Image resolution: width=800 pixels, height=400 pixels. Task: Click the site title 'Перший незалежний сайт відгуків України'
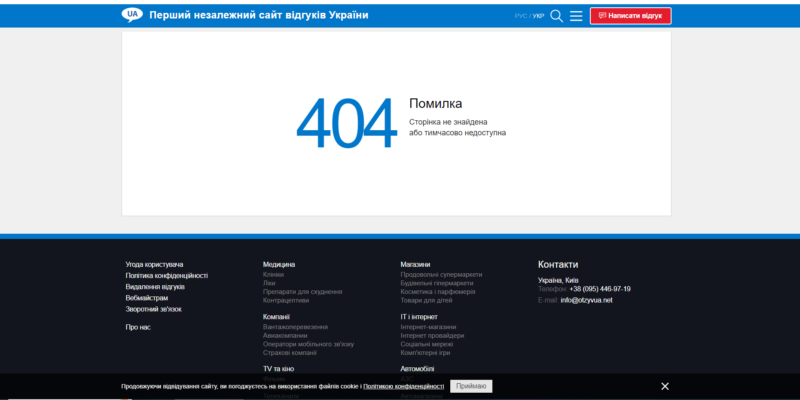pos(258,16)
